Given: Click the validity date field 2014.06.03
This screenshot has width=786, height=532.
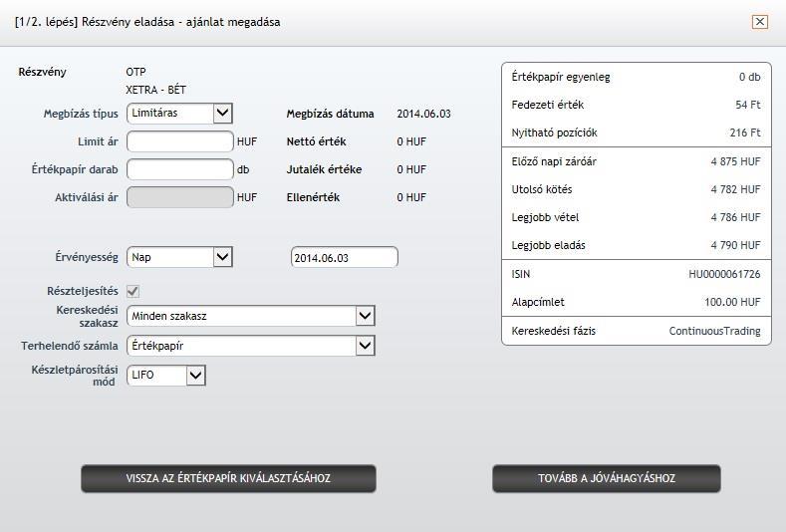Looking at the screenshot, I should (x=345, y=258).
